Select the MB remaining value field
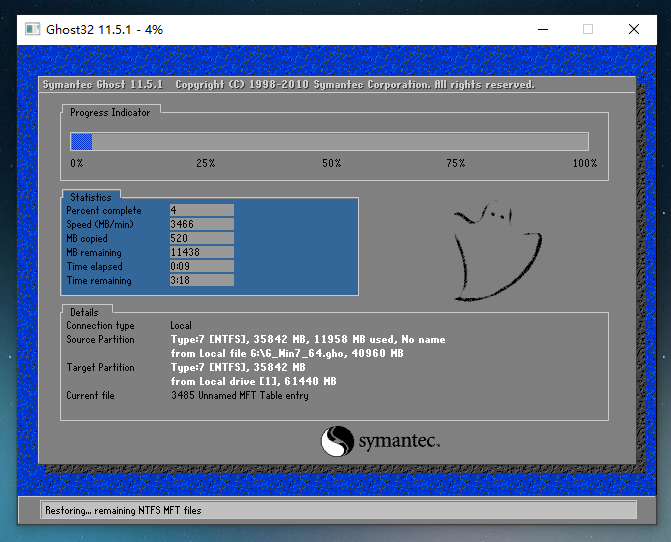Image resolution: width=671 pixels, height=542 pixels. coord(202,253)
